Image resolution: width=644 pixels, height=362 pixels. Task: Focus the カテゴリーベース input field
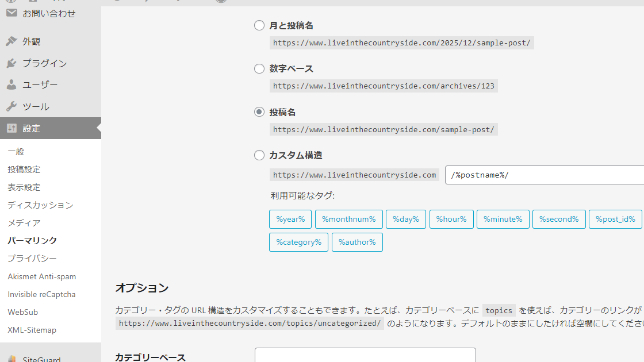365,356
